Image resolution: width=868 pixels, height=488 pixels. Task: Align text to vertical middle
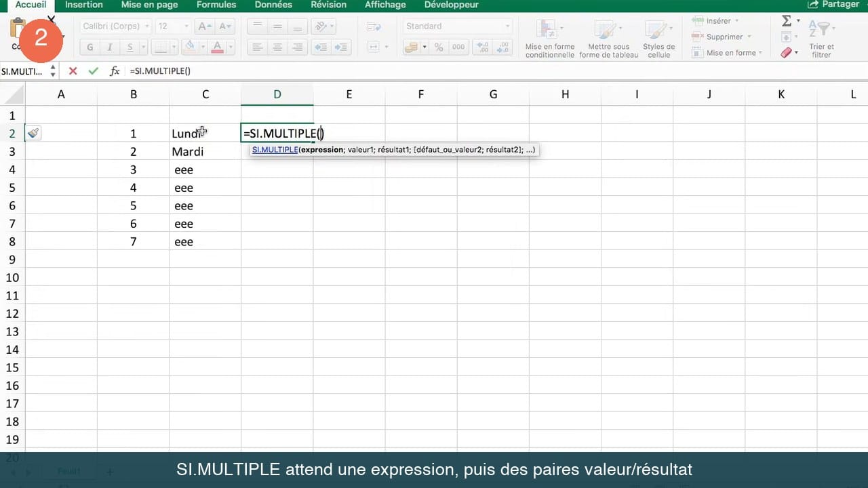pos(277,26)
